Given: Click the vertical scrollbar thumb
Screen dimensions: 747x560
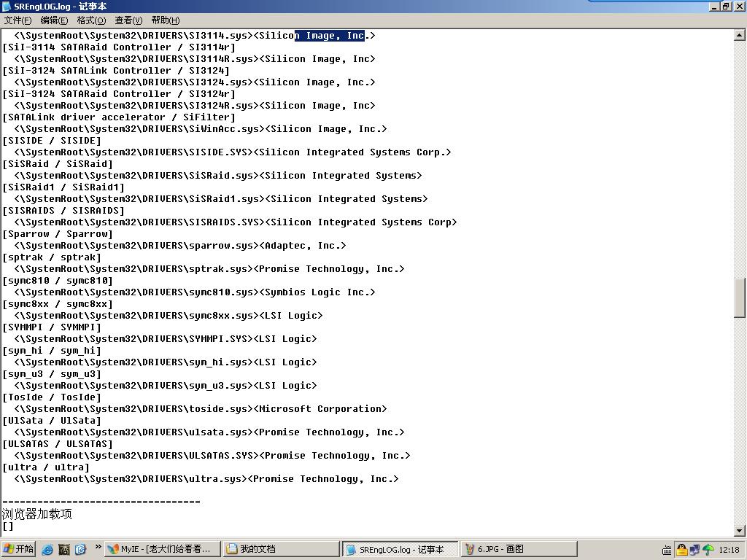Looking at the screenshot, I should [740, 297].
